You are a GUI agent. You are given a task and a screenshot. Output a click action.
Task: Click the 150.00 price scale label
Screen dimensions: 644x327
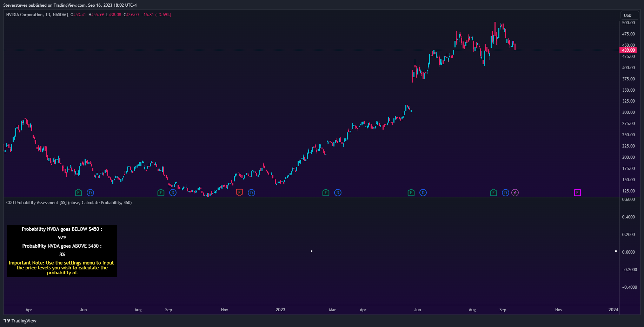(x=628, y=180)
